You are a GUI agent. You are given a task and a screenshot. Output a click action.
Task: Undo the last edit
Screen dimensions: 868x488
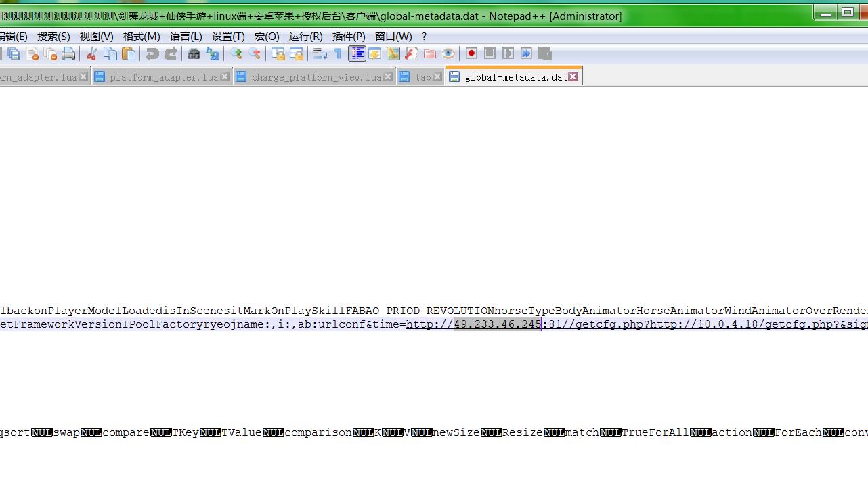click(x=152, y=54)
